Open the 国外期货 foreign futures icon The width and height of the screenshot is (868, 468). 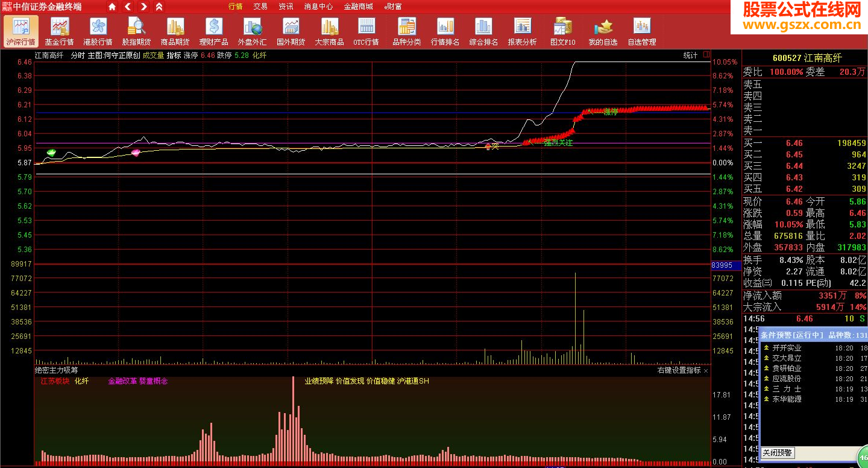(291, 31)
